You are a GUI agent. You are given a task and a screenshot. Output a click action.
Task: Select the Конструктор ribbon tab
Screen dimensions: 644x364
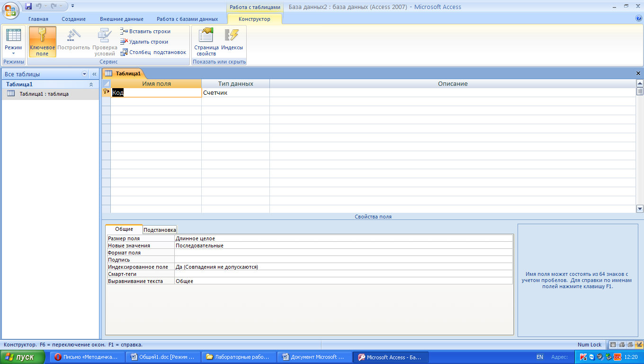(x=255, y=19)
